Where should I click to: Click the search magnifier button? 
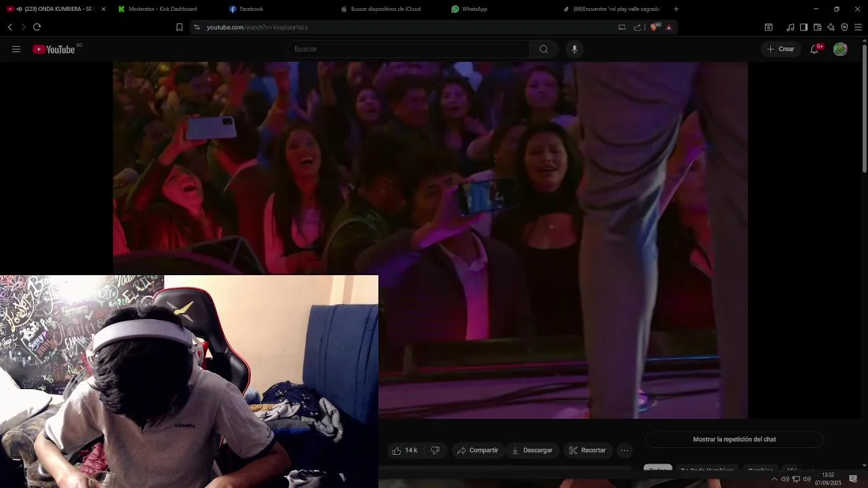click(544, 49)
